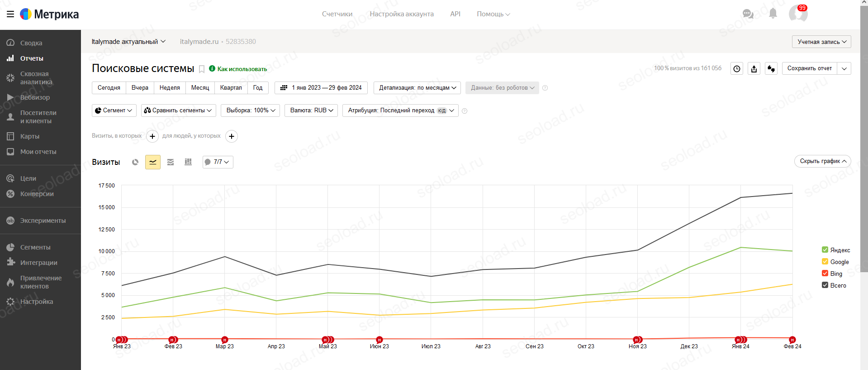Open the hamburger menu icon

[10, 14]
